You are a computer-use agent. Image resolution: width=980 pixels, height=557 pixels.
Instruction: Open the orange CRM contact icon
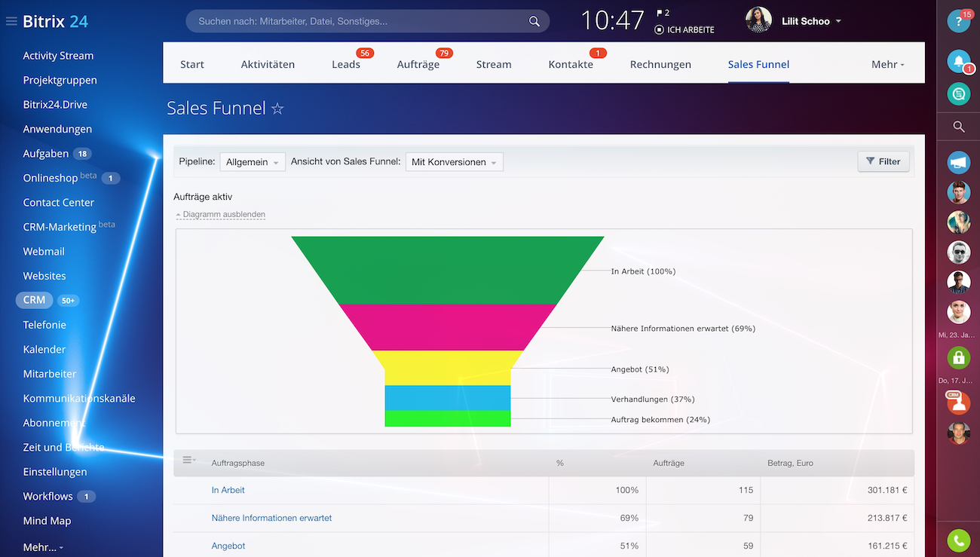click(x=958, y=402)
